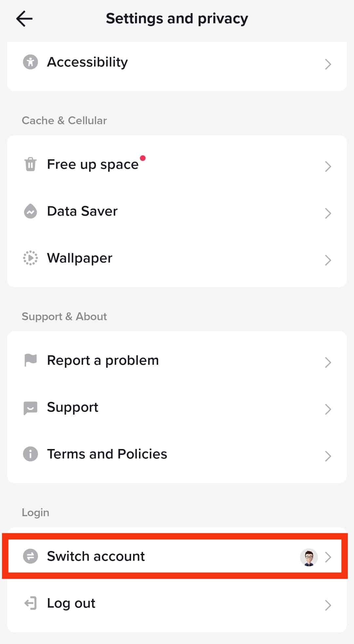
Task: Tap the Log out label
Action: point(71,603)
